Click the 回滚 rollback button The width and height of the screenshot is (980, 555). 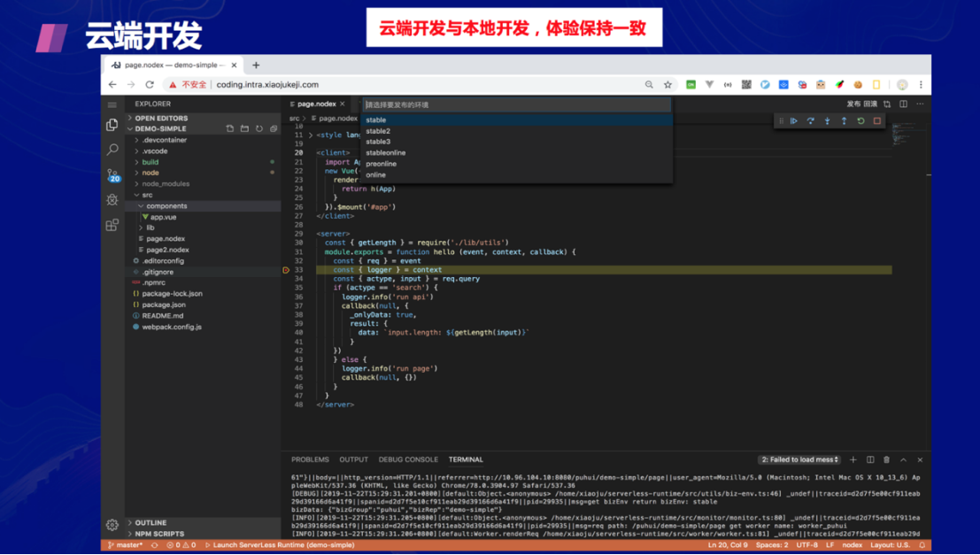pyautogui.click(x=870, y=104)
